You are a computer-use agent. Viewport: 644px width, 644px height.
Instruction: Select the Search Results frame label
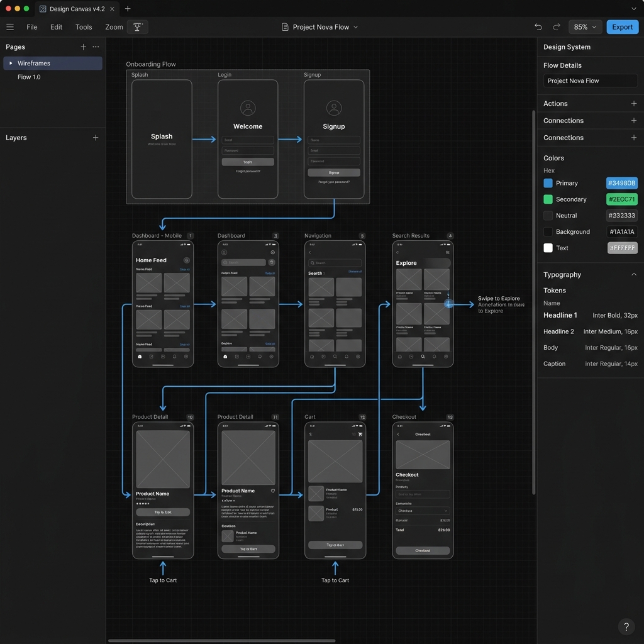[x=411, y=235]
